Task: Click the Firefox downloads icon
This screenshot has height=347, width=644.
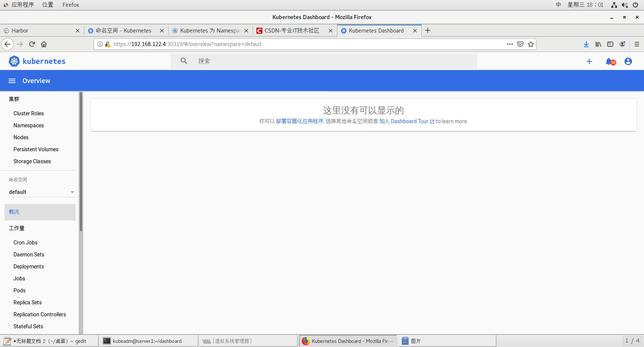Action: (x=586, y=44)
